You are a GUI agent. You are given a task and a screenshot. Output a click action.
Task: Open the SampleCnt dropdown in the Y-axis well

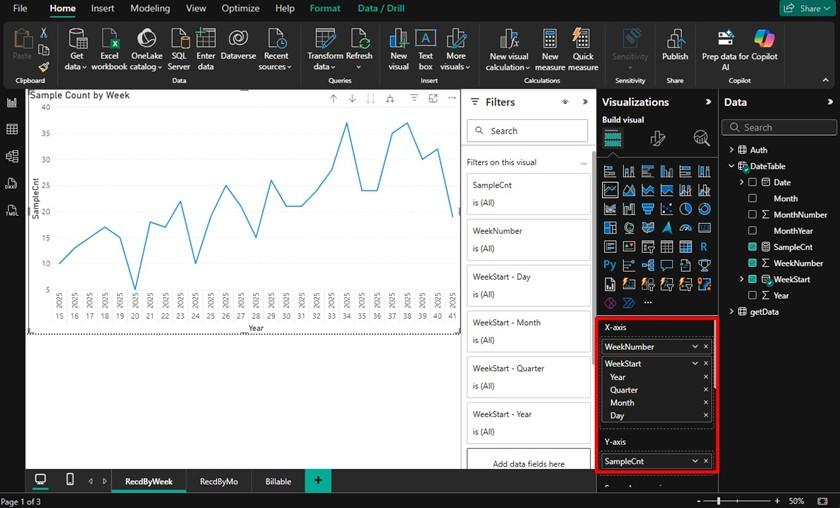click(694, 461)
